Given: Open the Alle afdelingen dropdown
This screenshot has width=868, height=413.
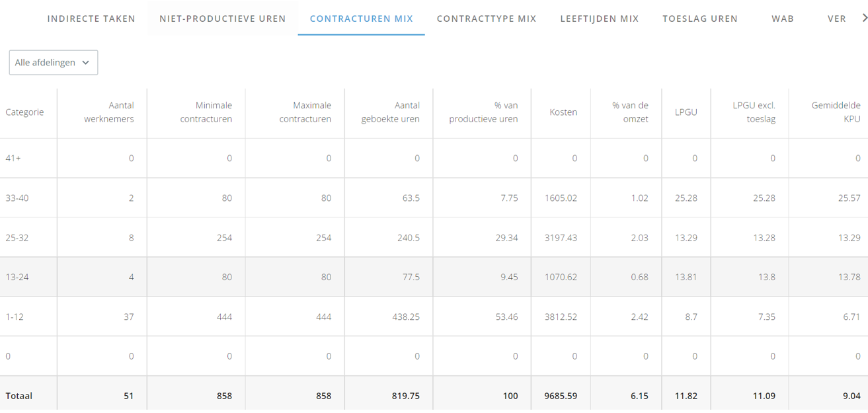Looking at the screenshot, I should point(54,63).
